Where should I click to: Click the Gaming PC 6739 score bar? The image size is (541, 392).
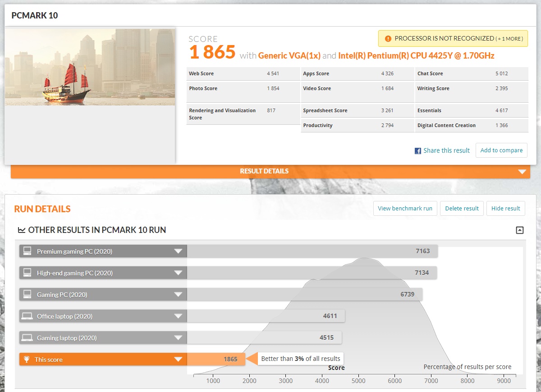[x=304, y=295]
